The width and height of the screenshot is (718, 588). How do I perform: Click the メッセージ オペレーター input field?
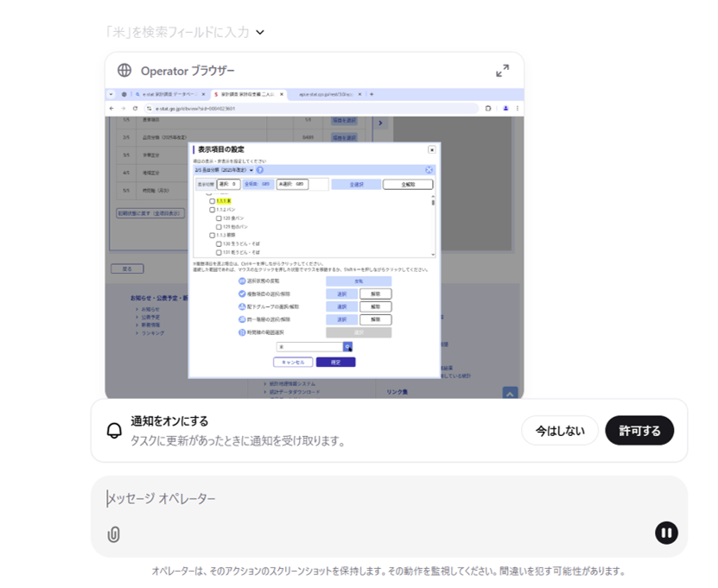pyautogui.click(x=380, y=499)
